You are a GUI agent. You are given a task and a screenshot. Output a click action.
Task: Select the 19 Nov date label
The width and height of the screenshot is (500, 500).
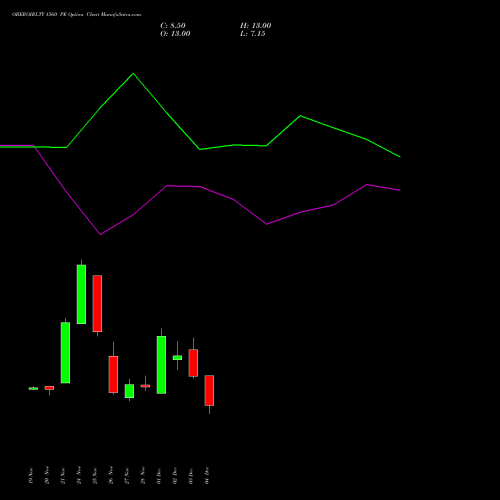click(x=31, y=476)
